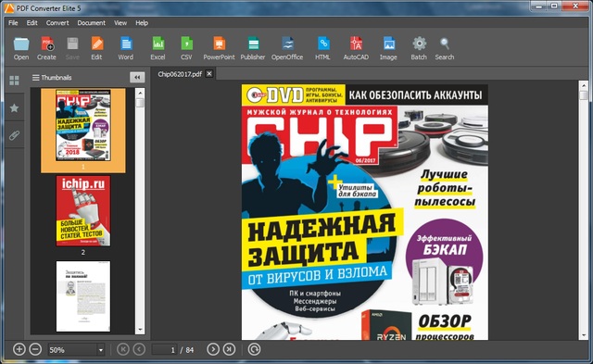Click the current page number field
Viewport: 593px width, 364px height.
tap(165, 350)
